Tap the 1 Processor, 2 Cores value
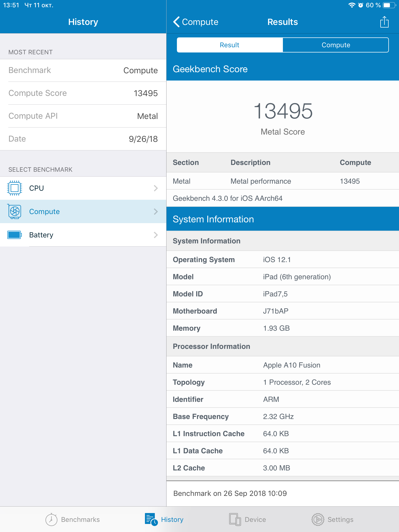The width and height of the screenshot is (399, 532). (297, 382)
